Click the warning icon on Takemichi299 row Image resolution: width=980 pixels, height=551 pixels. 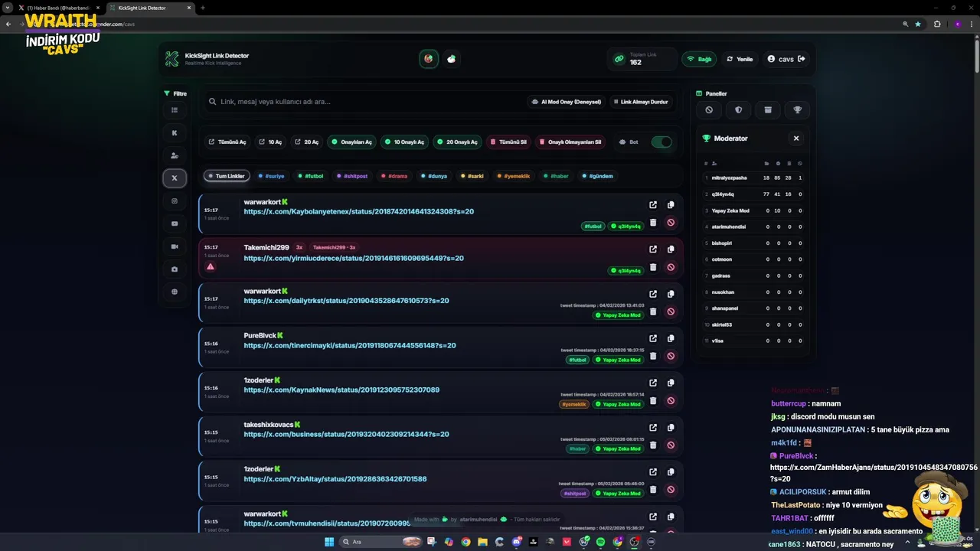(211, 267)
